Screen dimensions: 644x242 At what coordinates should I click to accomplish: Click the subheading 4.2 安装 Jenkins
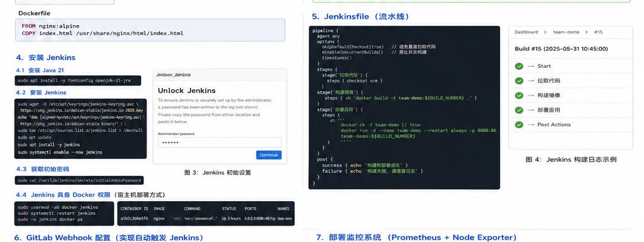point(41,92)
